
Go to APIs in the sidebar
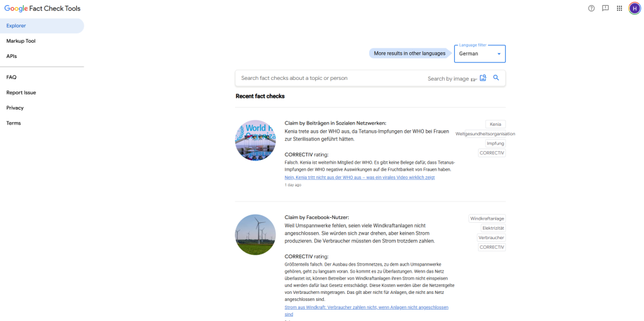(x=11, y=56)
